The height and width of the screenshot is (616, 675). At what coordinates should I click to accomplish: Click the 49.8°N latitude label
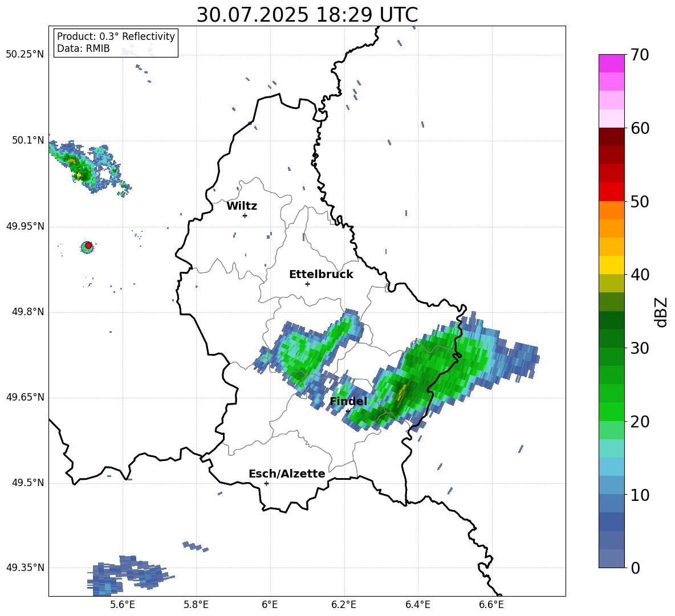coord(27,312)
